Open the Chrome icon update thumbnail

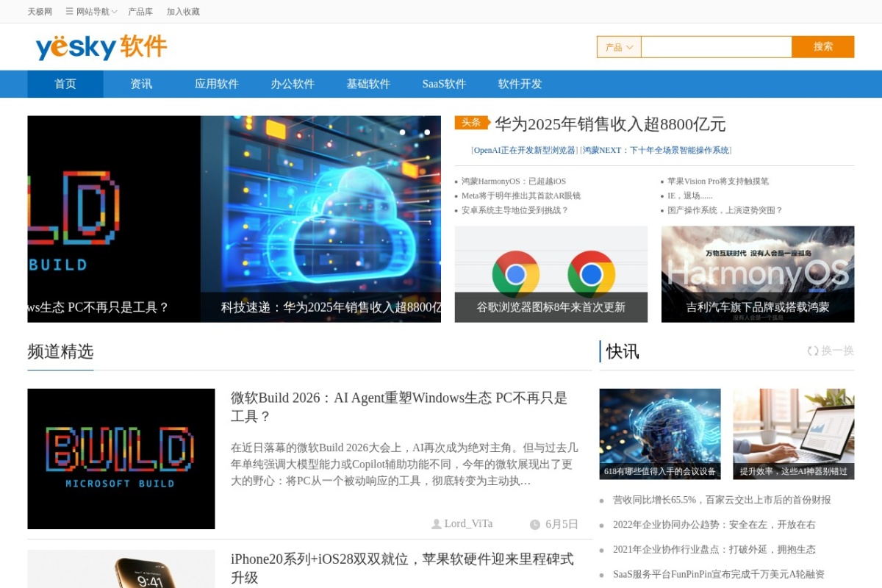551,274
